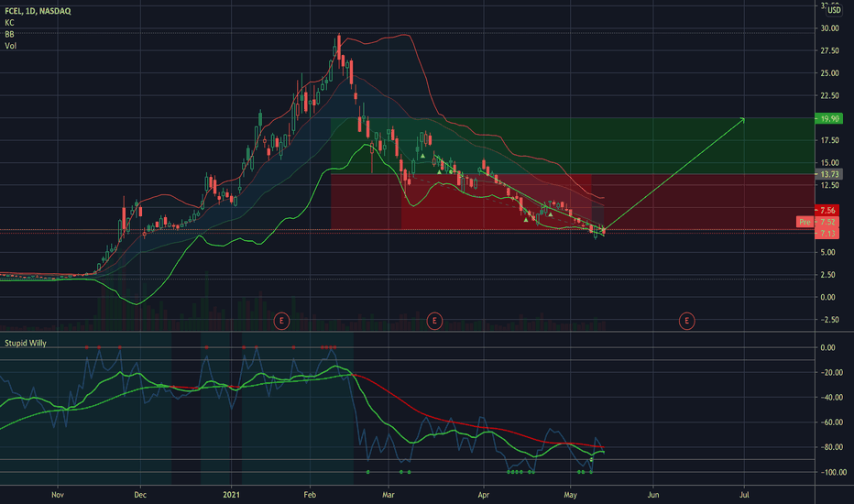The image size is (854, 504).
Task: Click the Jun label on time axis
Action: pos(653,495)
